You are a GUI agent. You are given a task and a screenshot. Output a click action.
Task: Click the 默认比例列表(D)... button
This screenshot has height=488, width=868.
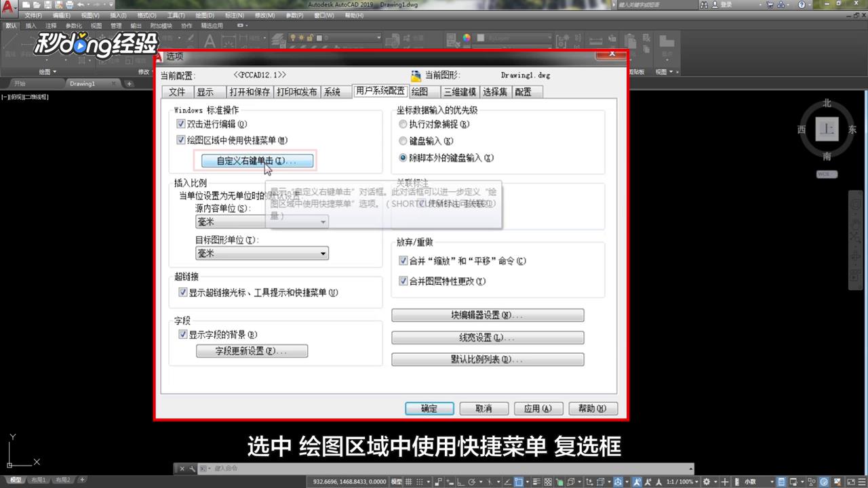pos(488,359)
